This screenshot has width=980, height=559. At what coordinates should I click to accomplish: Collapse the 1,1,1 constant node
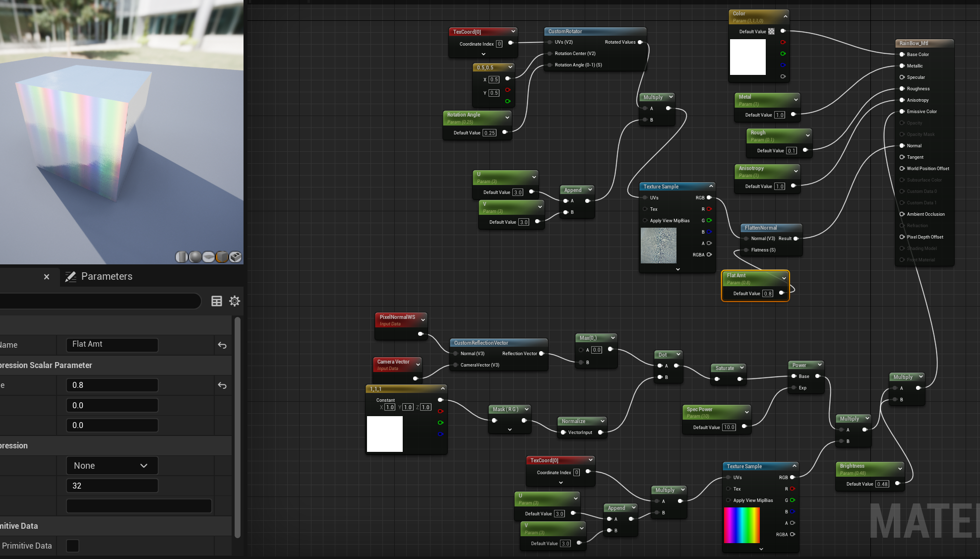[443, 388]
